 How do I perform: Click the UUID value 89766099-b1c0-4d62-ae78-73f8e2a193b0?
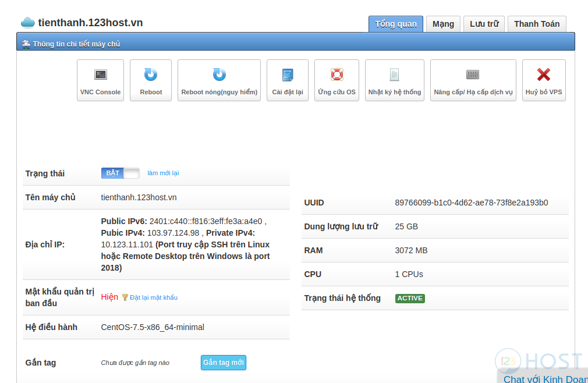click(472, 203)
